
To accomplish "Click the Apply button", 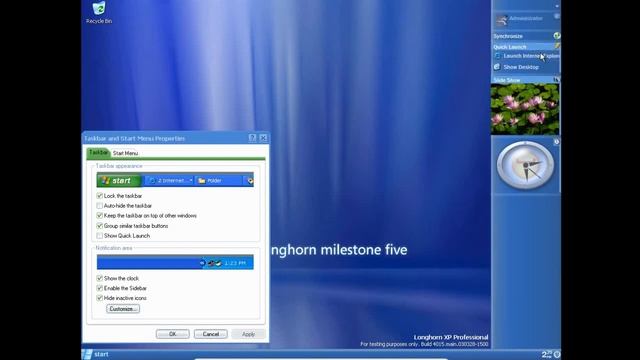I will [248, 334].
